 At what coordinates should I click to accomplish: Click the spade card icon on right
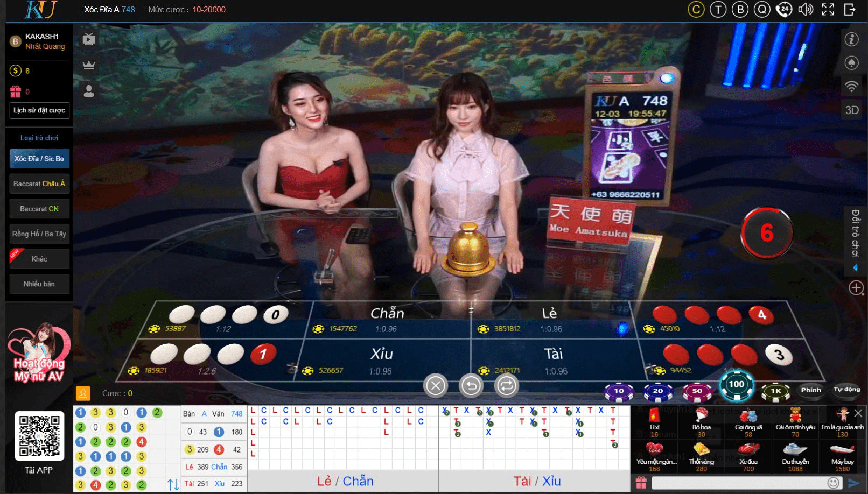click(x=851, y=63)
